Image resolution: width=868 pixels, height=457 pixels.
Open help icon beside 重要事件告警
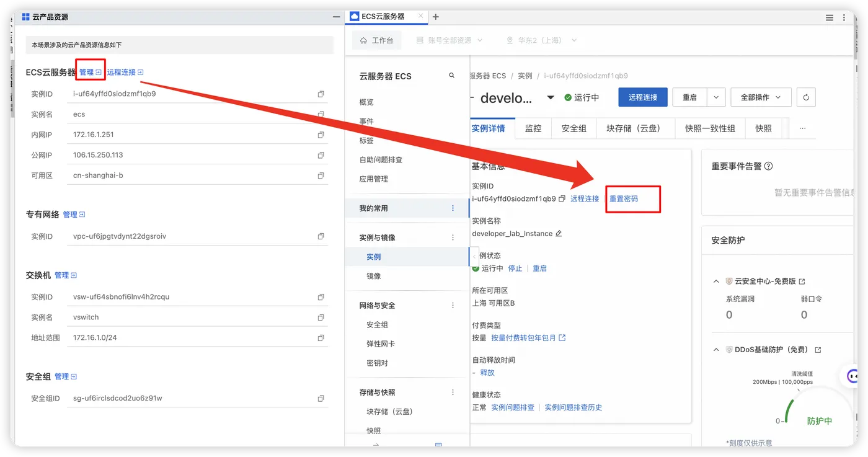[x=769, y=166]
